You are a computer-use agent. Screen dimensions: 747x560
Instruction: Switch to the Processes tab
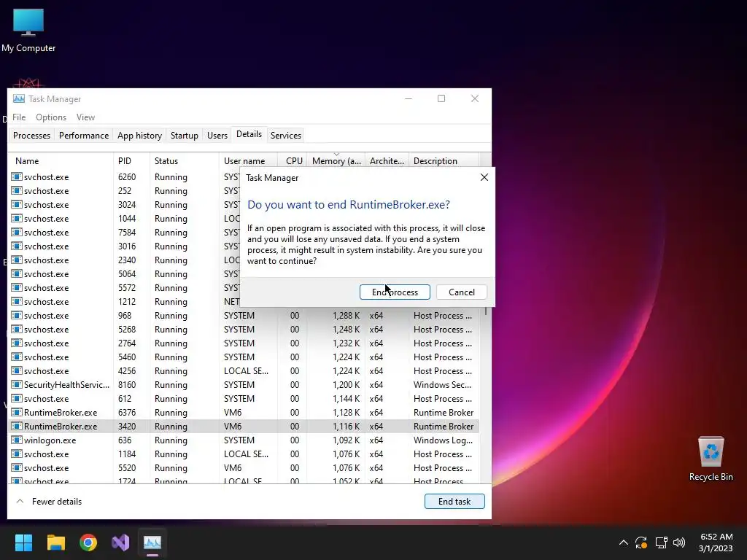pos(31,135)
